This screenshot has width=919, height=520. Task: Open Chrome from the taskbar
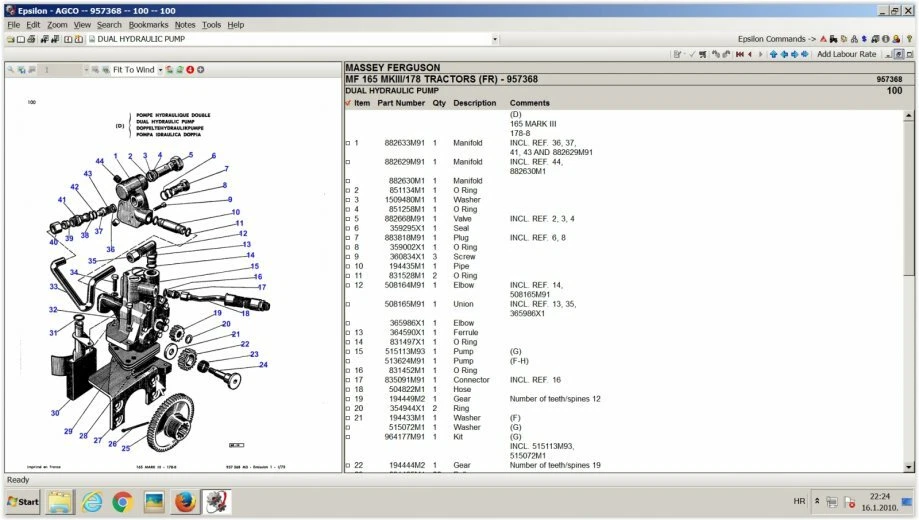[x=122, y=502]
